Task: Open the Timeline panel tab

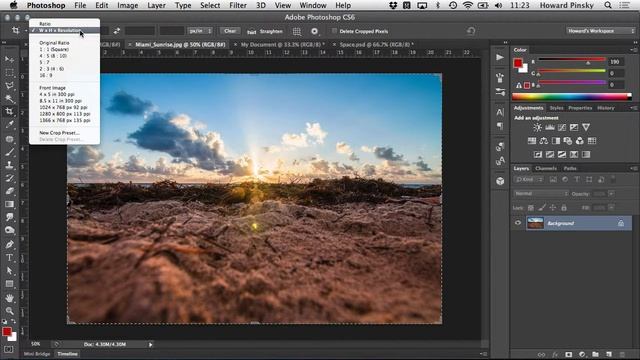Action: click(x=67, y=354)
